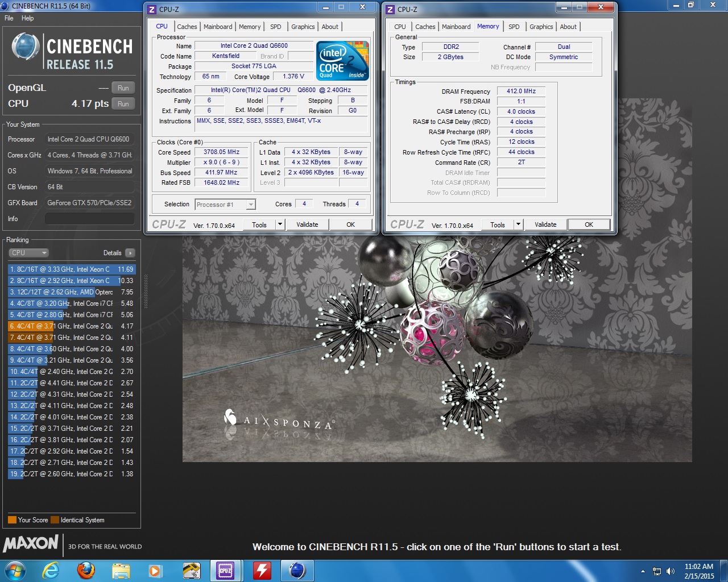728x582 pixels.
Task: Open Processor #1 selection dropdown
Action: 225,205
